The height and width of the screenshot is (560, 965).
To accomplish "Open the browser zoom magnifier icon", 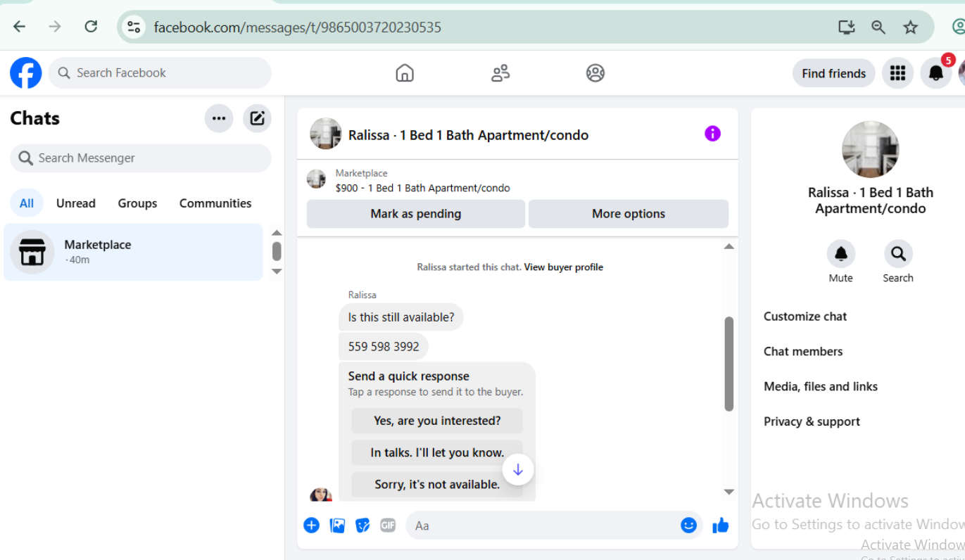I will (878, 27).
